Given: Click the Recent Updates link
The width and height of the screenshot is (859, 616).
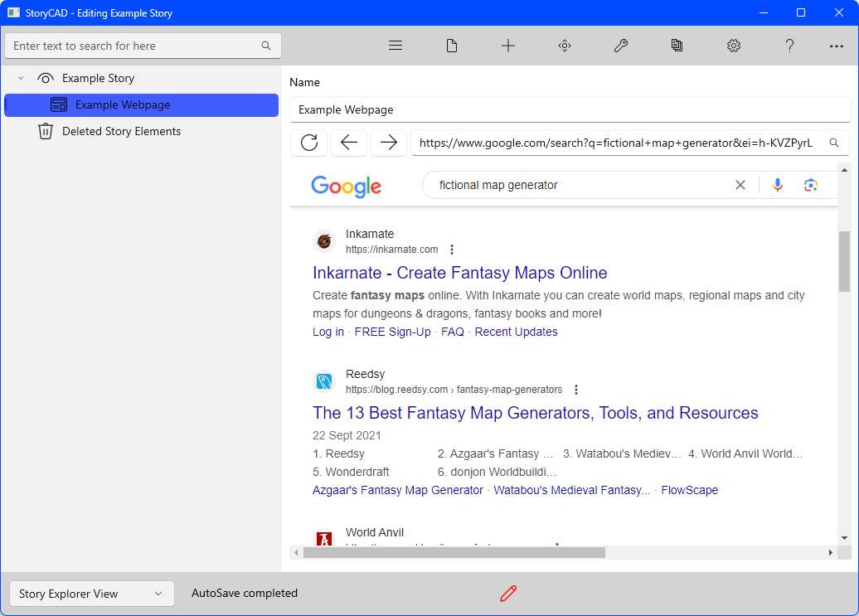Looking at the screenshot, I should click(516, 332).
